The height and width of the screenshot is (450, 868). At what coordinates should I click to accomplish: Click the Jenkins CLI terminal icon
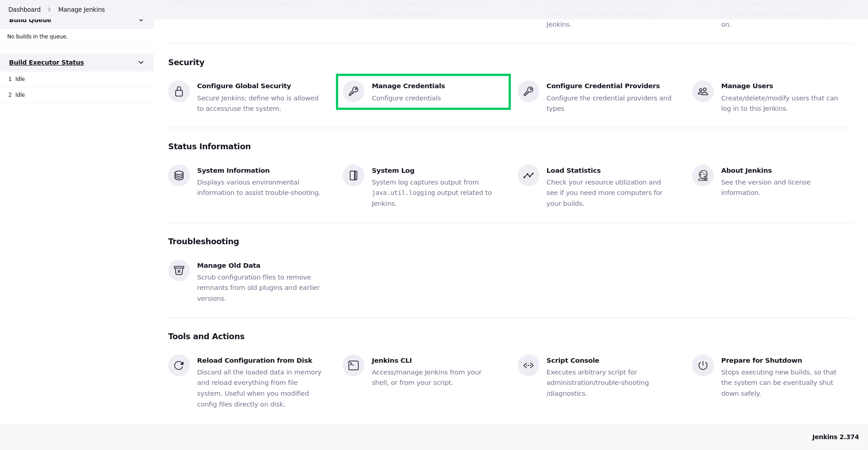[x=354, y=365]
